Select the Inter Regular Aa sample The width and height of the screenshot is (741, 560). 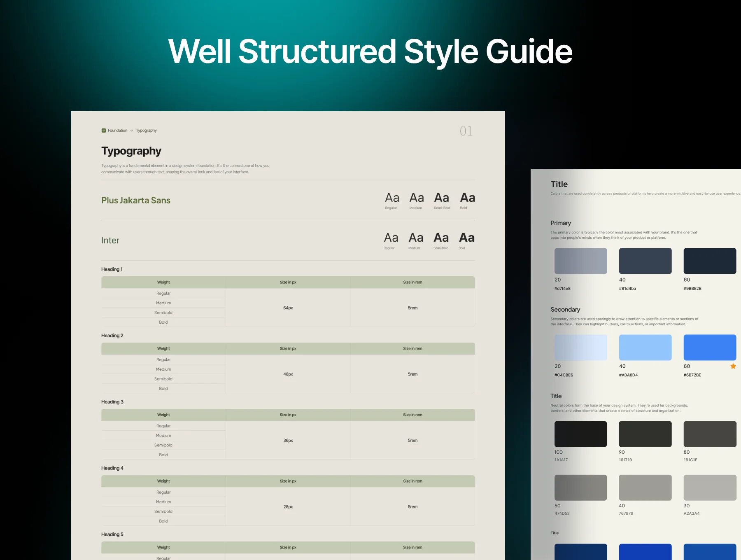pos(391,238)
